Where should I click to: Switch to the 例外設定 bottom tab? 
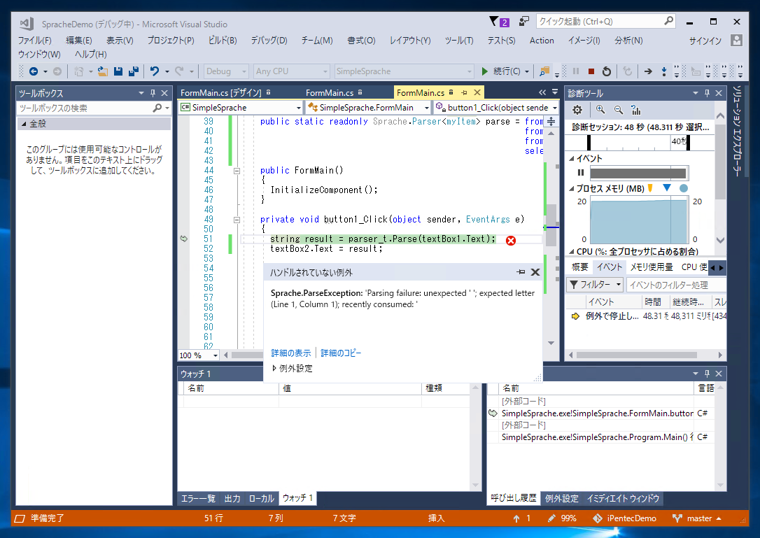(561, 498)
